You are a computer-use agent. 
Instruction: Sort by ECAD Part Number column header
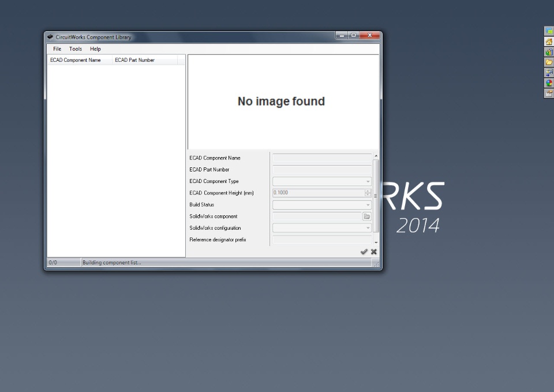coord(145,60)
